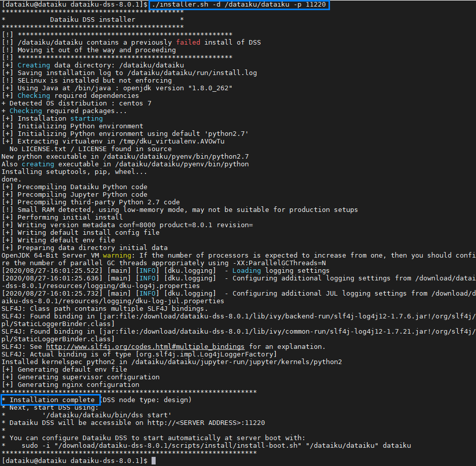The image size is (476, 466).
Task: Click the slf4j.org multiple_bindings URL
Action: (x=145, y=346)
